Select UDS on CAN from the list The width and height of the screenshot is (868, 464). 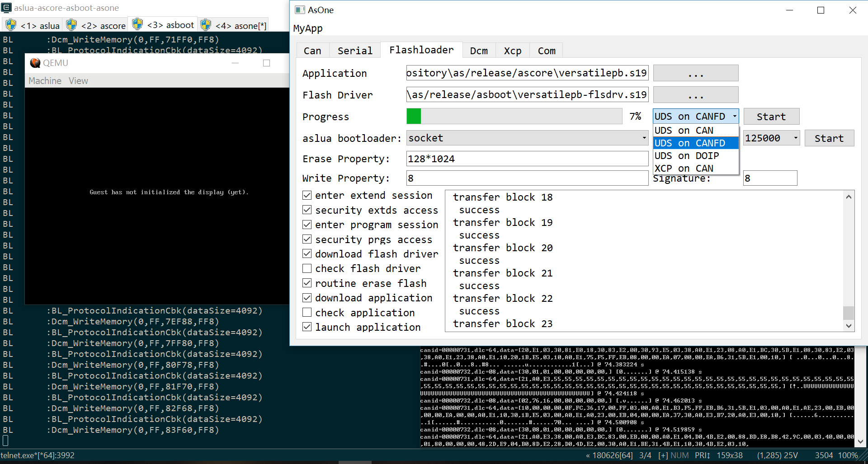(x=696, y=131)
